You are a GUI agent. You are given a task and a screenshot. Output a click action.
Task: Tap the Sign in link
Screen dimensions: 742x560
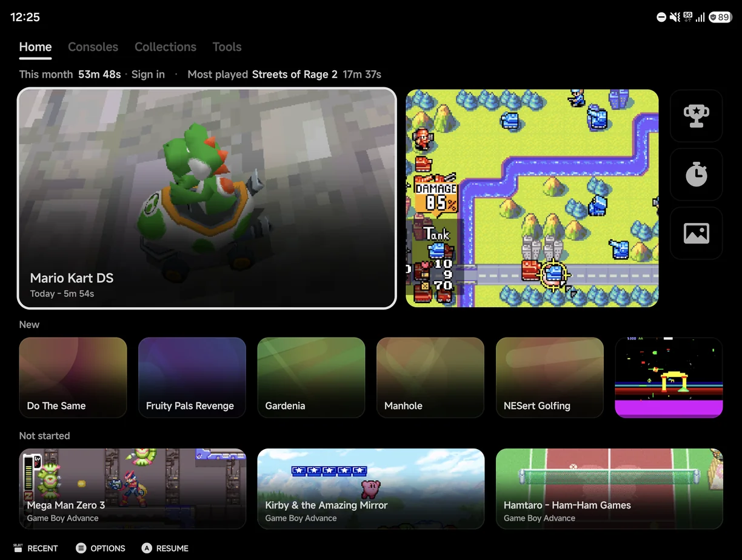click(148, 75)
